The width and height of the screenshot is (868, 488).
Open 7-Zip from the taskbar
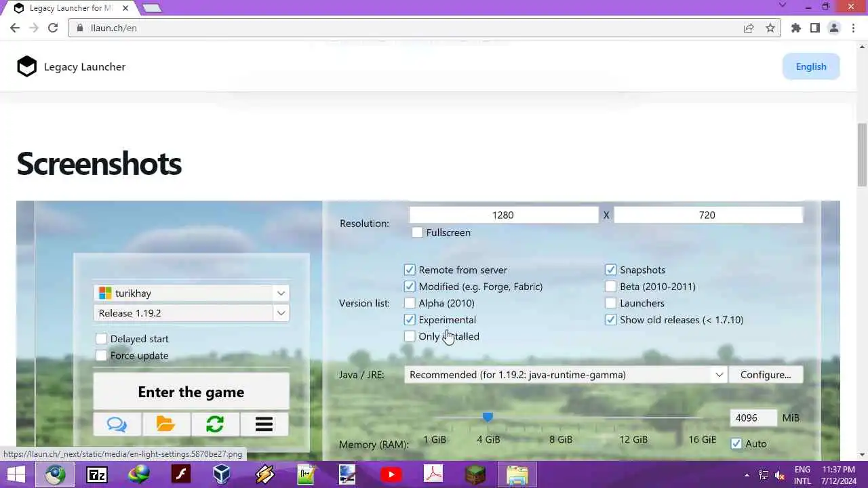click(97, 474)
